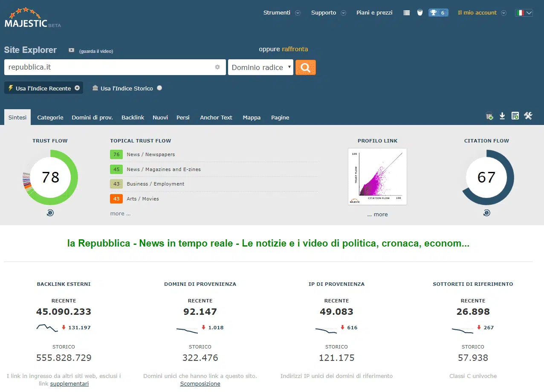Click the IP di Provenienza trend sparkline

coord(326,330)
